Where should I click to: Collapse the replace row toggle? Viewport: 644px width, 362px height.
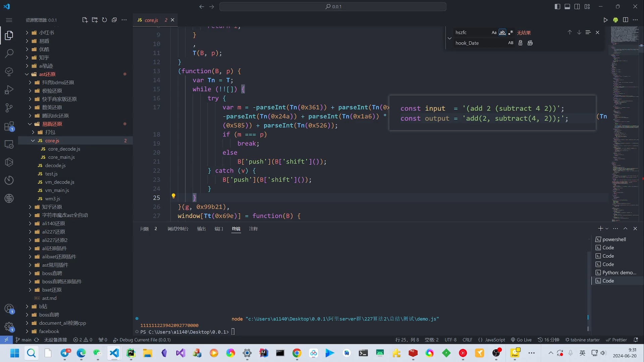[x=449, y=38]
